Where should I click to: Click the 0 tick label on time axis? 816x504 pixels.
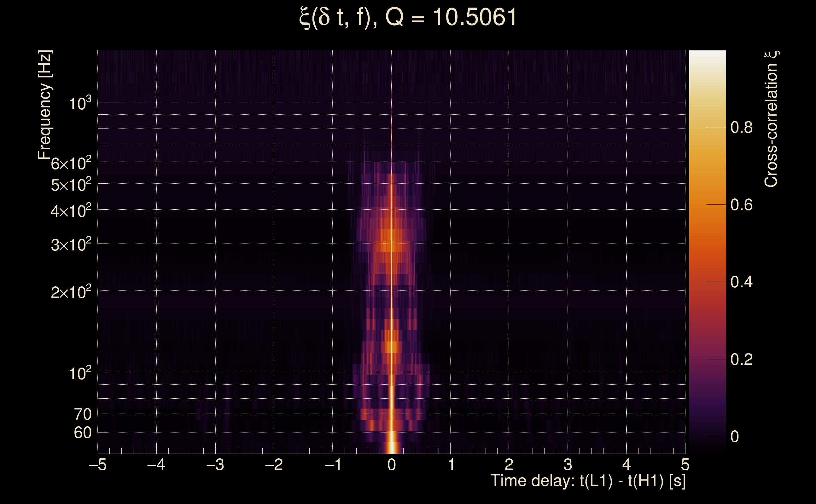click(x=392, y=465)
